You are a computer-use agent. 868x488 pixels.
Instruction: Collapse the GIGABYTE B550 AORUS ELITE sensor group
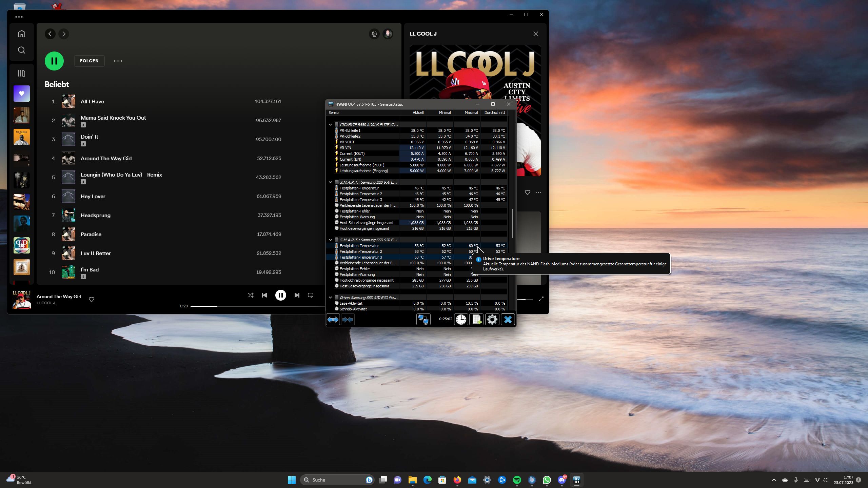pyautogui.click(x=330, y=125)
